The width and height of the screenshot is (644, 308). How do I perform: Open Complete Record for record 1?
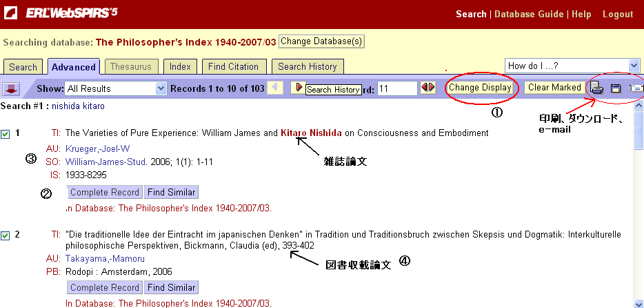[x=105, y=192]
